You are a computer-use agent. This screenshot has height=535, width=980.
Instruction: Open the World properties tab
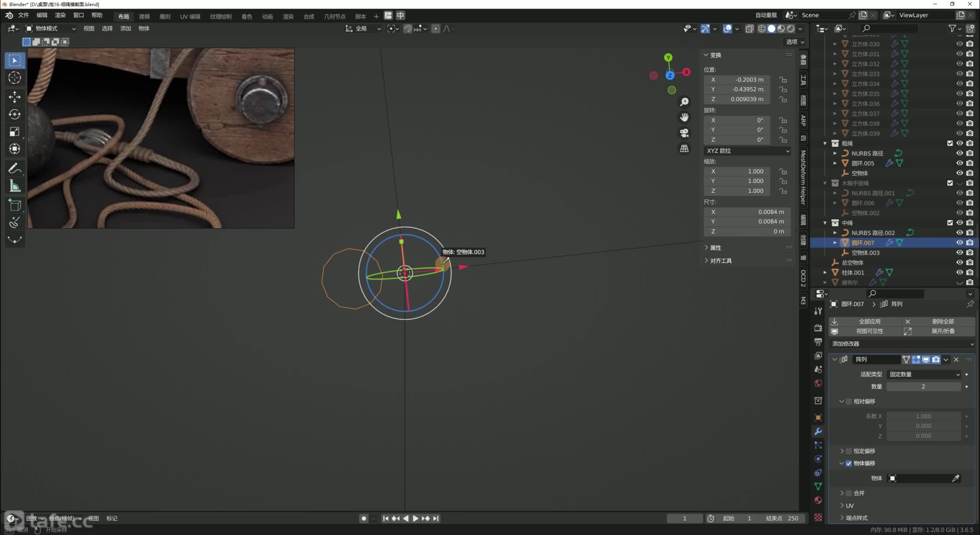tap(818, 383)
